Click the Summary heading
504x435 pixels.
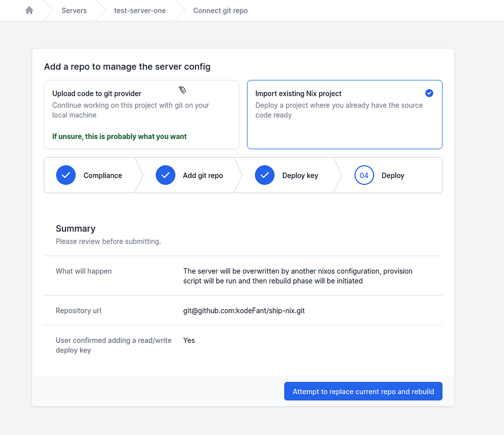[76, 229]
